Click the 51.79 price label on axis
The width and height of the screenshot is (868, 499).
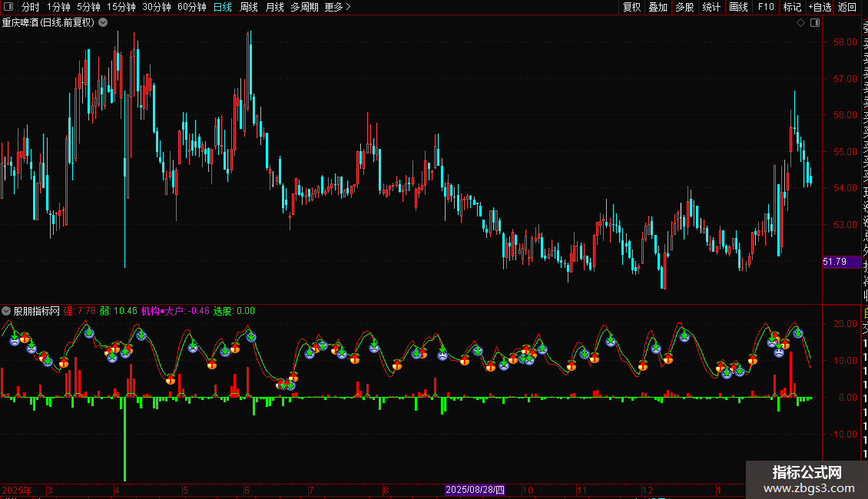point(835,262)
